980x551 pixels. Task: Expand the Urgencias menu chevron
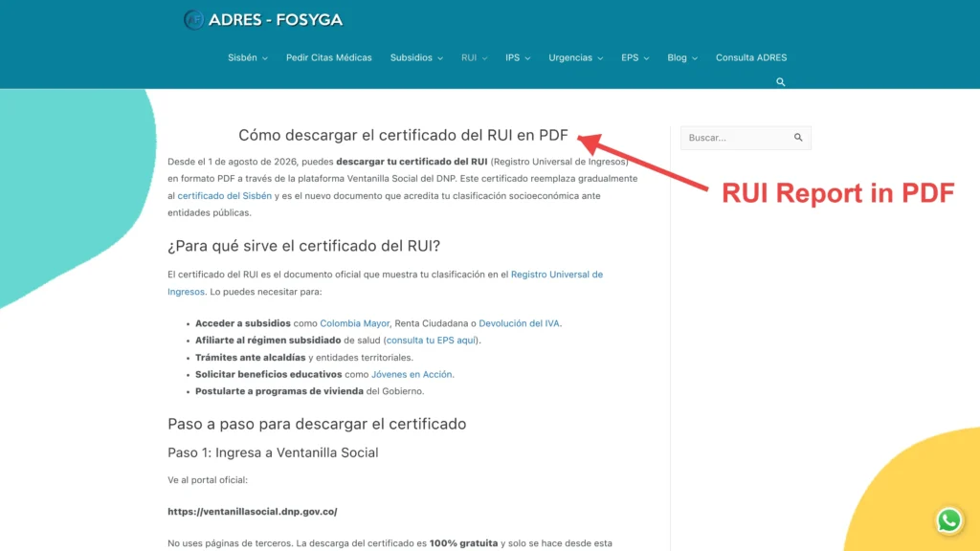click(x=600, y=58)
